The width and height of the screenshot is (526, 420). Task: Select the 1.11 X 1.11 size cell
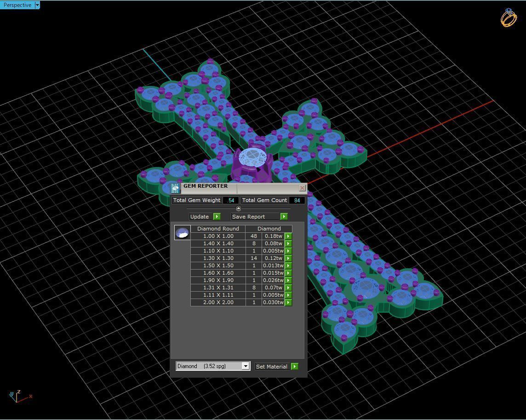click(x=218, y=295)
